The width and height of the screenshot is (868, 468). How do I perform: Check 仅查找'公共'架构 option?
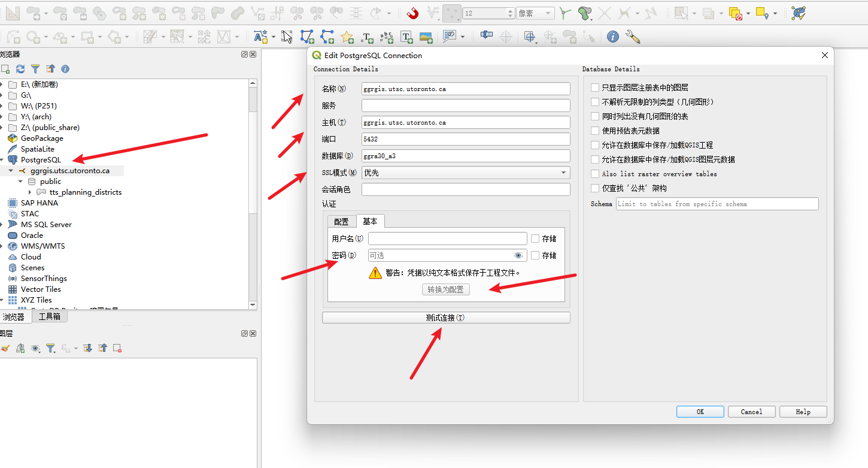pyautogui.click(x=594, y=188)
